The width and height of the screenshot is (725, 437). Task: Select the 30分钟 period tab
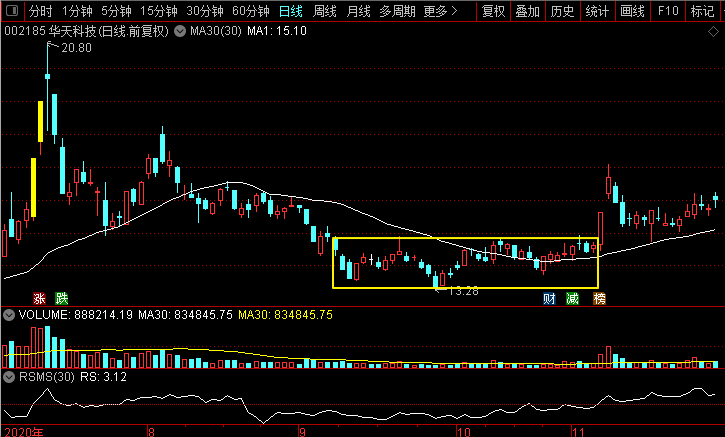pos(205,11)
